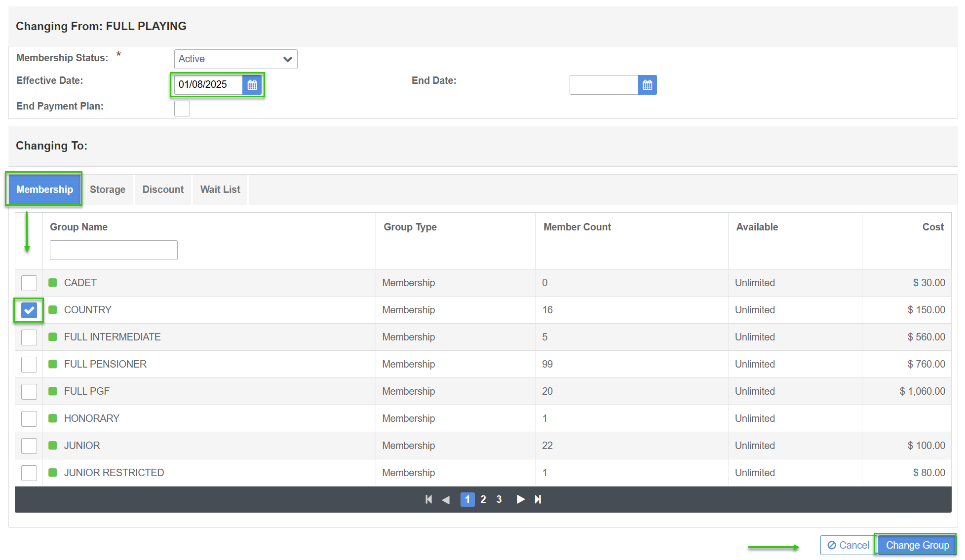Uncheck the COUNTRY group checkbox
Viewport: 965px width, 560px height.
pos(29,310)
